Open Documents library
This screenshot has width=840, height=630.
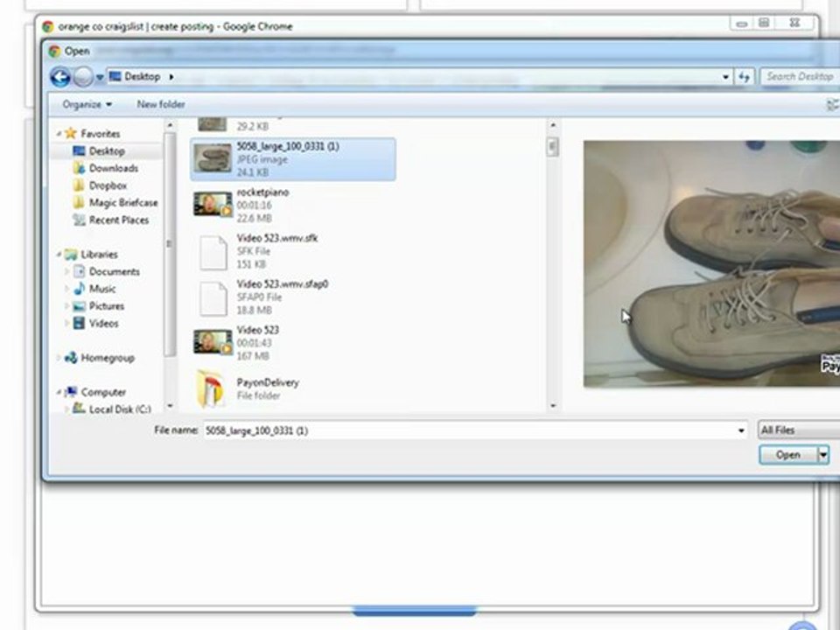point(106,271)
